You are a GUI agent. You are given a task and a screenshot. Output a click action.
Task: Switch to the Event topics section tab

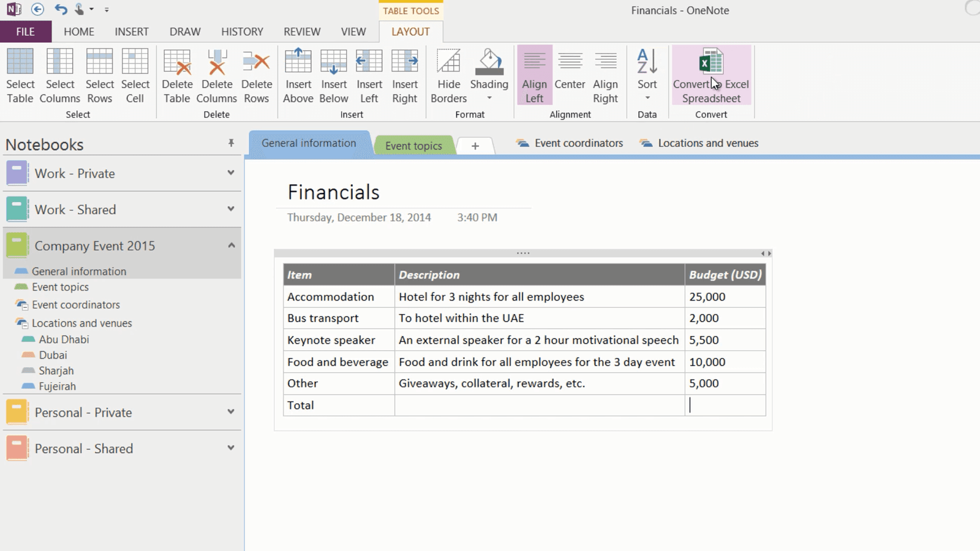[413, 146]
